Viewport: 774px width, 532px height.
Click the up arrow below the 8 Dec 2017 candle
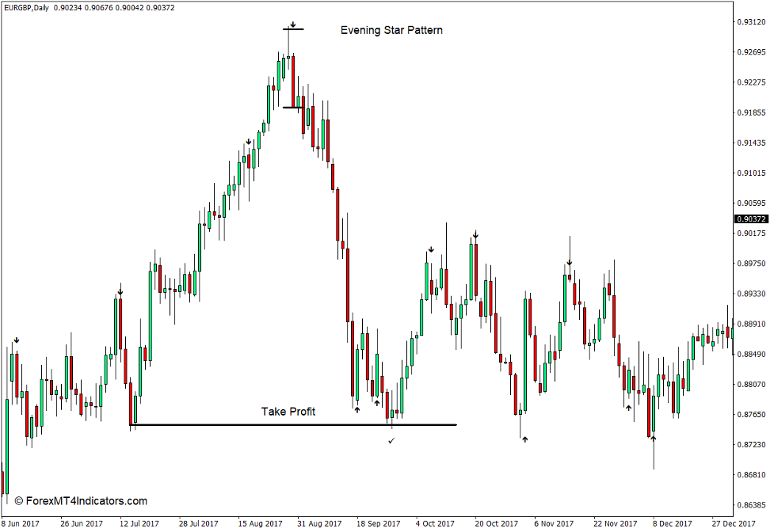[653, 438]
